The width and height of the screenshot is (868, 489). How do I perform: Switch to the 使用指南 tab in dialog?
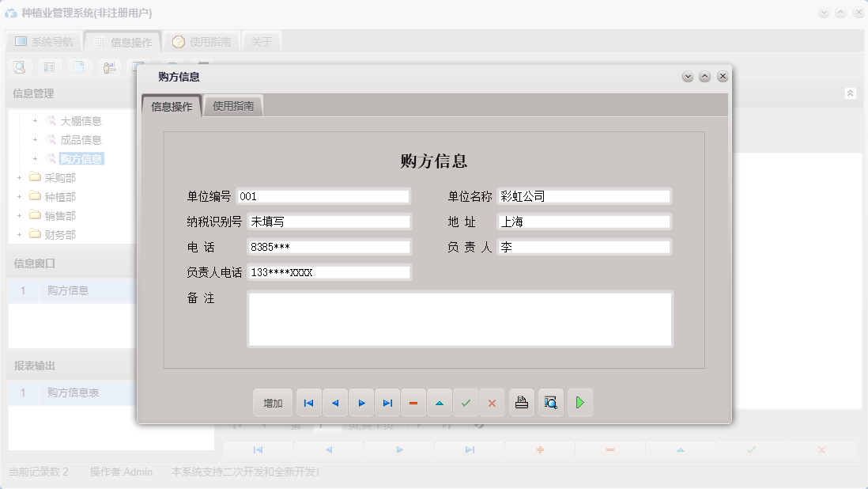(x=233, y=104)
